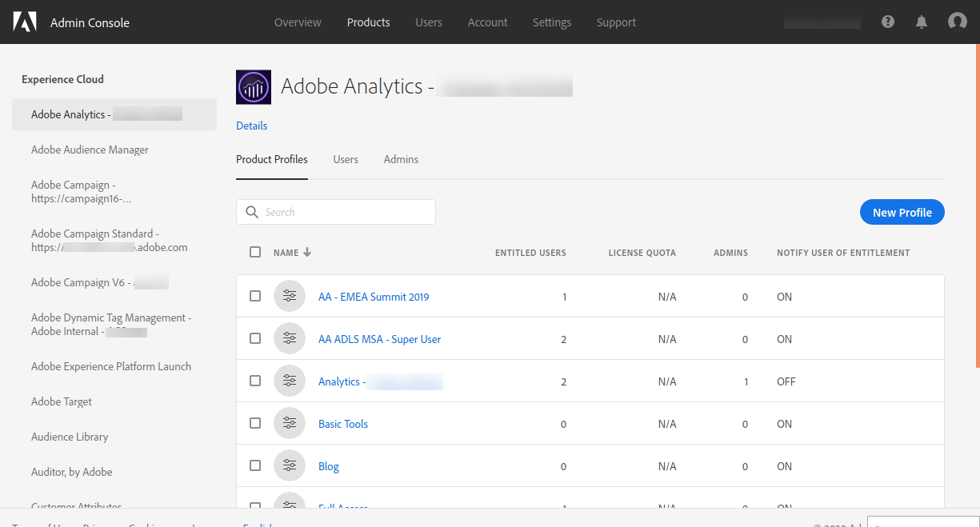Open the Users menu in header
This screenshot has height=527, width=980.
429,22
